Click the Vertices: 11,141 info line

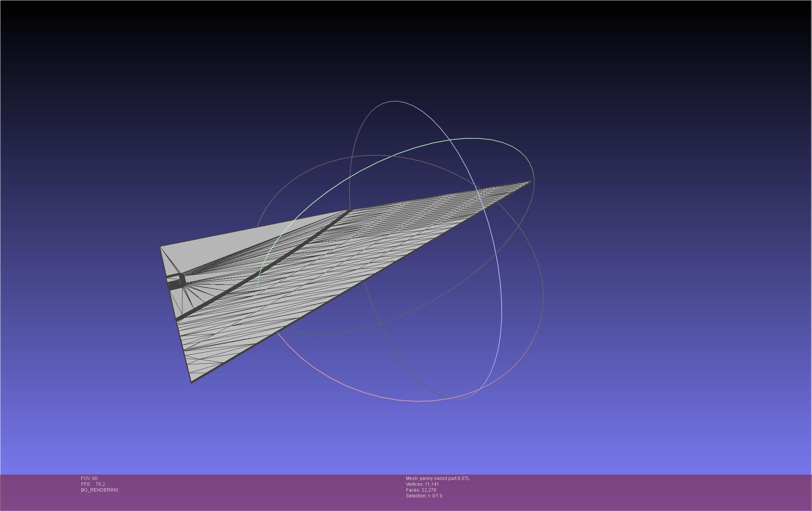click(422, 484)
